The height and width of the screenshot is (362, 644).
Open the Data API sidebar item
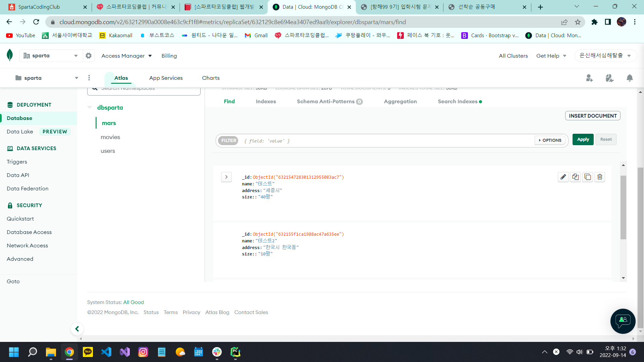tap(18, 175)
